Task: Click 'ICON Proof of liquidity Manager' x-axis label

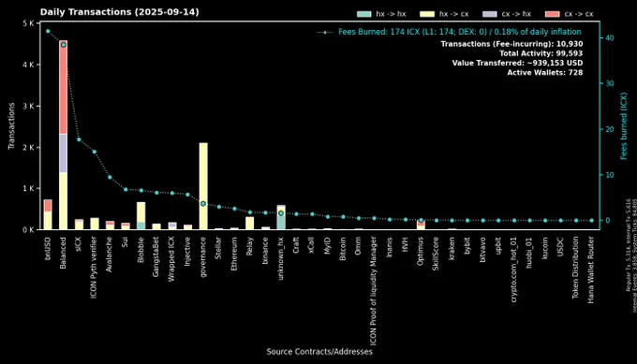Action: pos(374,291)
